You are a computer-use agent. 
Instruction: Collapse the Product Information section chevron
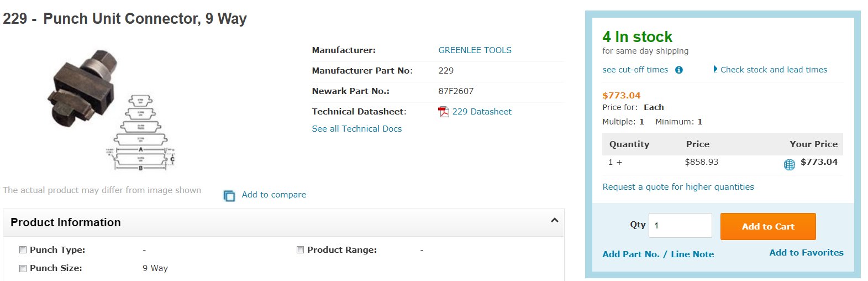point(554,220)
